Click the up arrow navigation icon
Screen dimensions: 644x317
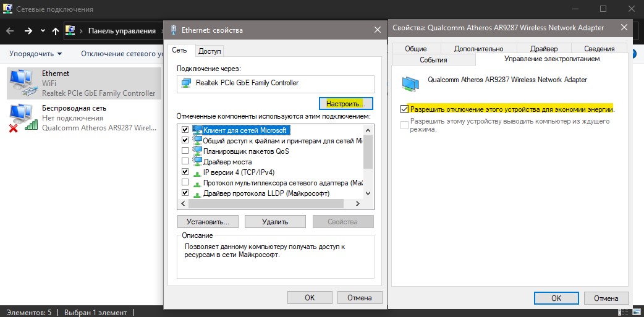56,31
